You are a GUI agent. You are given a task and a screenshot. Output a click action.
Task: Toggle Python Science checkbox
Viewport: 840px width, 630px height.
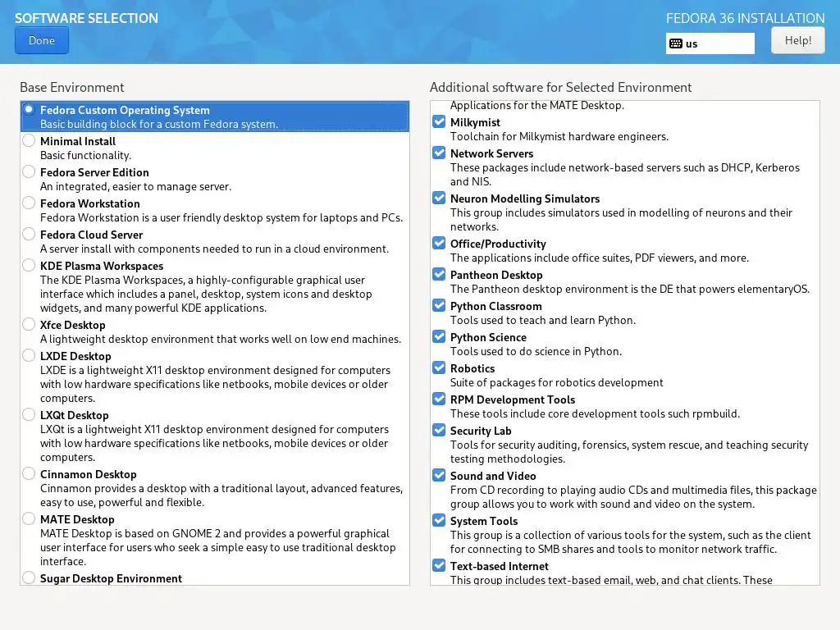[439, 336]
